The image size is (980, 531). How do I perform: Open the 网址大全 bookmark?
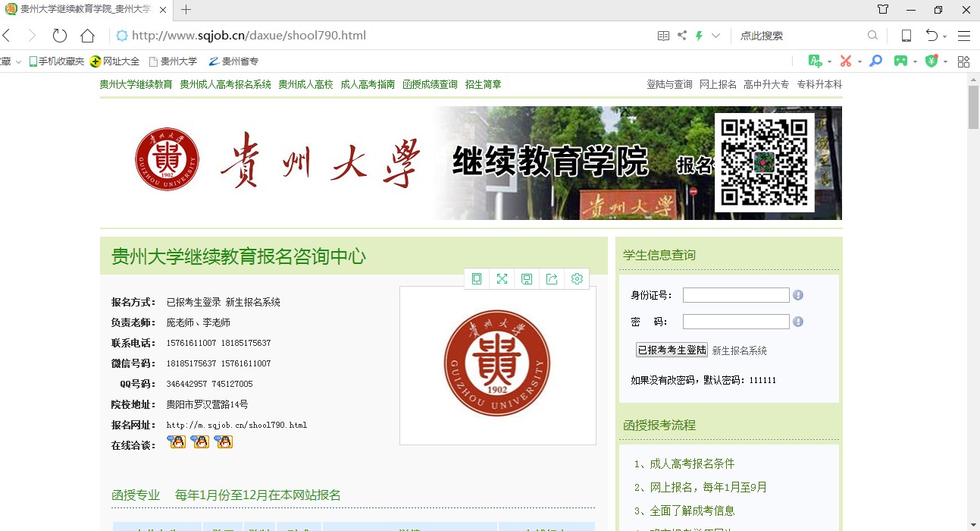tap(114, 61)
